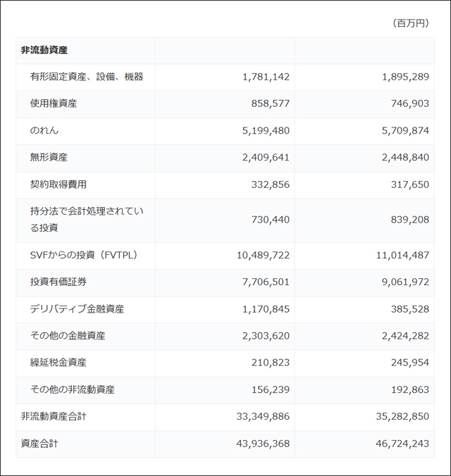Screen dimensions: 451x476
Task: Select the デリバティブ金融資産 row label
Action: (78, 309)
